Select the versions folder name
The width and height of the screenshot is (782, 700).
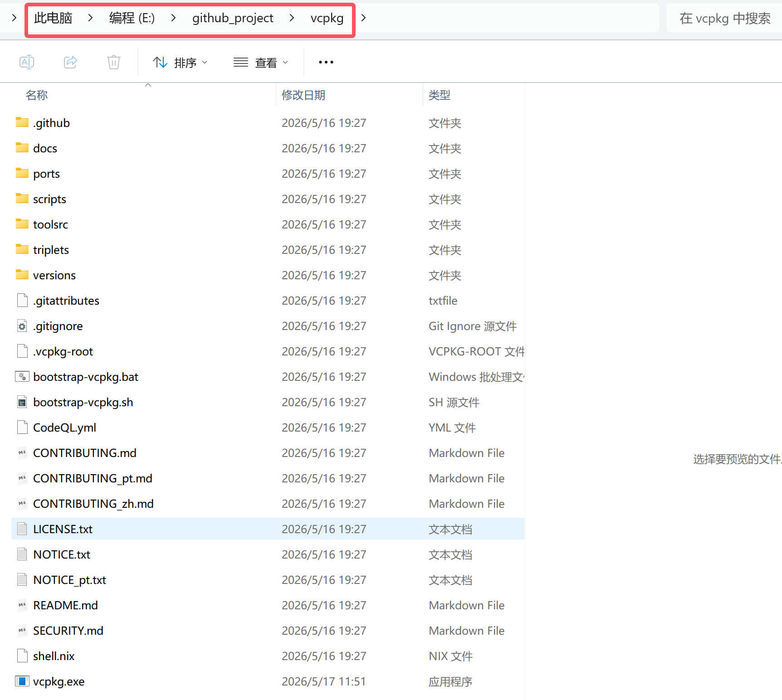(x=54, y=275)
